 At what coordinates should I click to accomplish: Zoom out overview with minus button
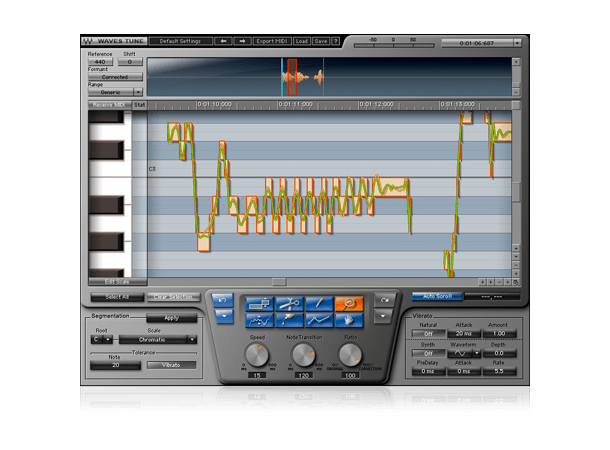[x=516, y=92]
